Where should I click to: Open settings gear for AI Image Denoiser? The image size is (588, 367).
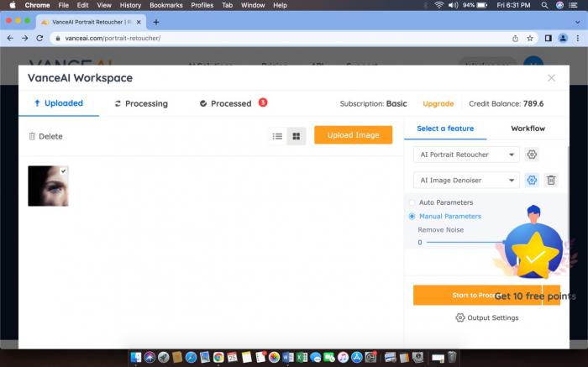(532, 181)
